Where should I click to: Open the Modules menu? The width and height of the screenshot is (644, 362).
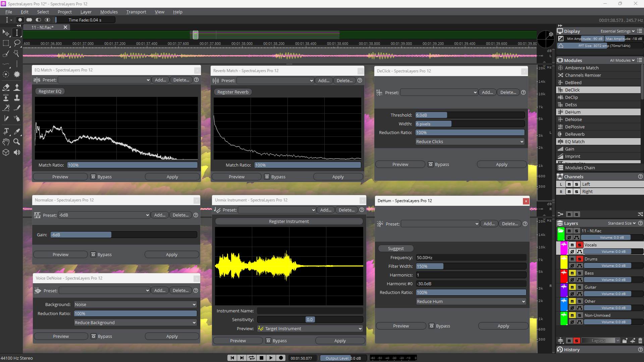(x=109, y=12)
